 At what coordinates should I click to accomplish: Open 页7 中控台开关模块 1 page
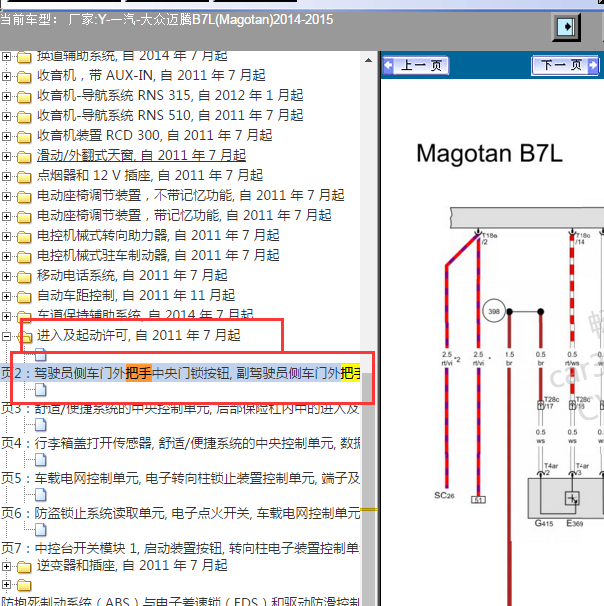pyautogui.click(x=180, y=548)
